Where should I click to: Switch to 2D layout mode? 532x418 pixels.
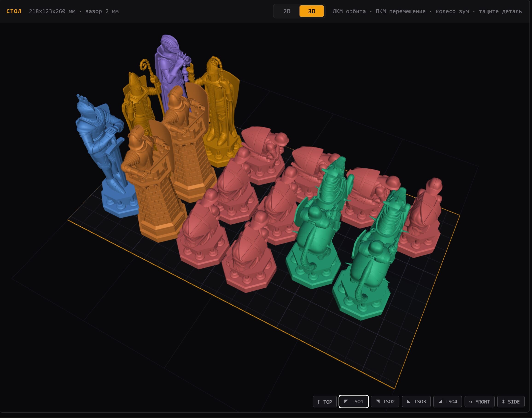click(287, 11)
